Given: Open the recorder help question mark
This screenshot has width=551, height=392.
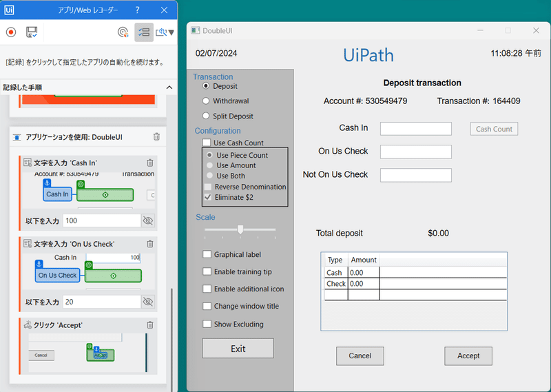Looking at the screenshot, I should tap(137, 10).
